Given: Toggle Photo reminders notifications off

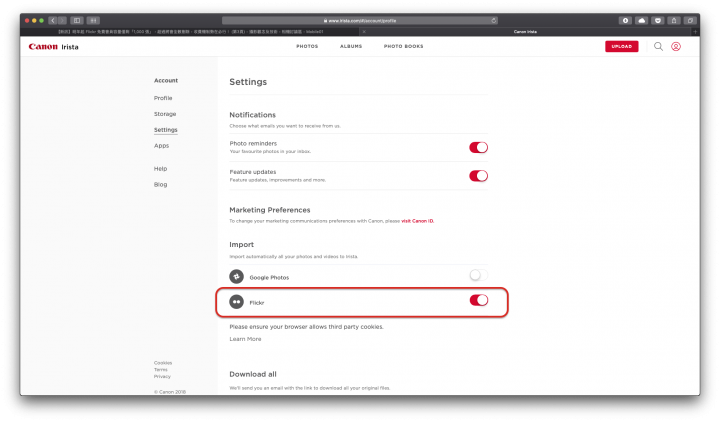Looking at the screenshot, I should 478,147.
